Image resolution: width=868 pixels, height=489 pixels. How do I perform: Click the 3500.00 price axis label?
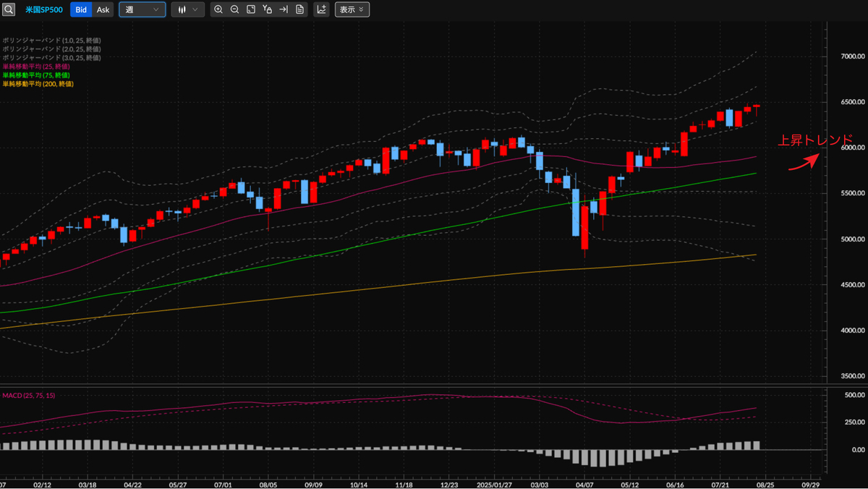coord(853,376)
